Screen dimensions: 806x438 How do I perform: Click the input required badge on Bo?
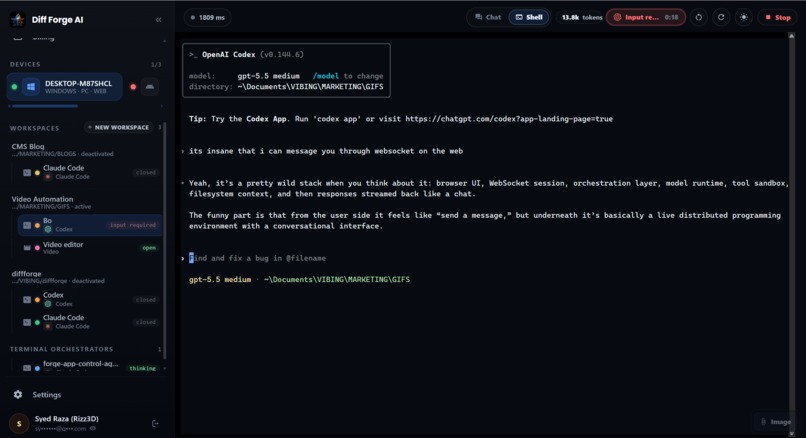(x=133, y=225)
